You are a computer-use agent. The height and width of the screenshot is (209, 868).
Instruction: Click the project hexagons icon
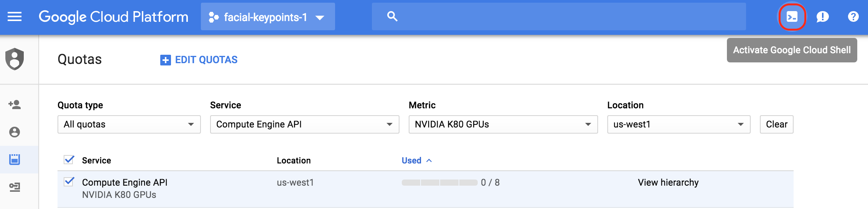(214, 17)
